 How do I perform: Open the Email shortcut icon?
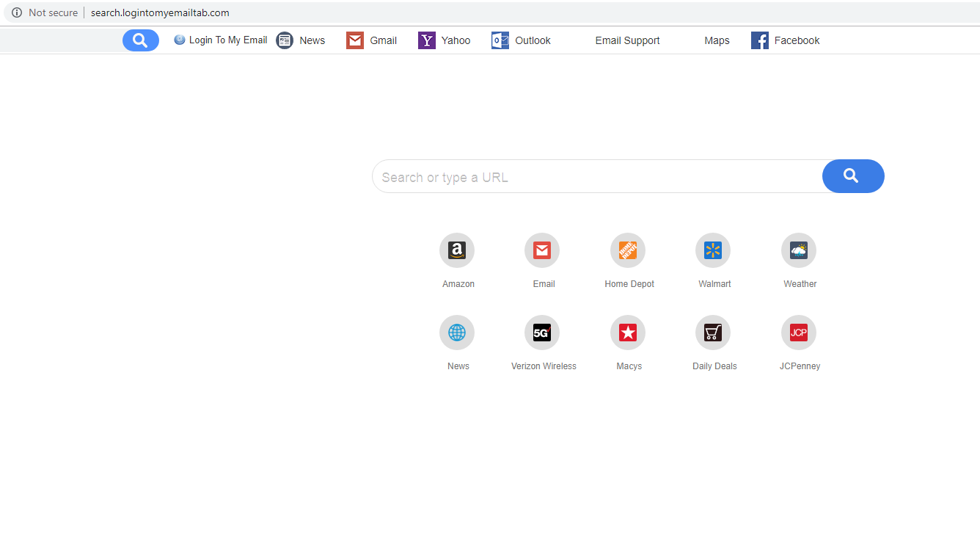(542, 250)
